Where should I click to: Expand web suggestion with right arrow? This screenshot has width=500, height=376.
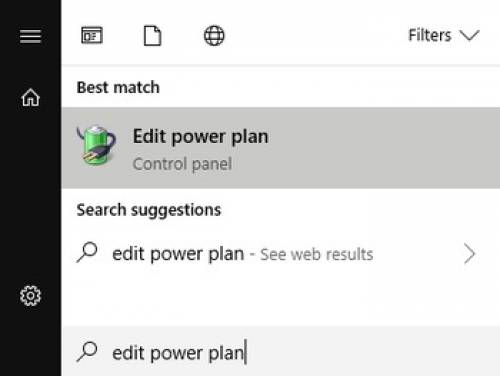(469, 254)
